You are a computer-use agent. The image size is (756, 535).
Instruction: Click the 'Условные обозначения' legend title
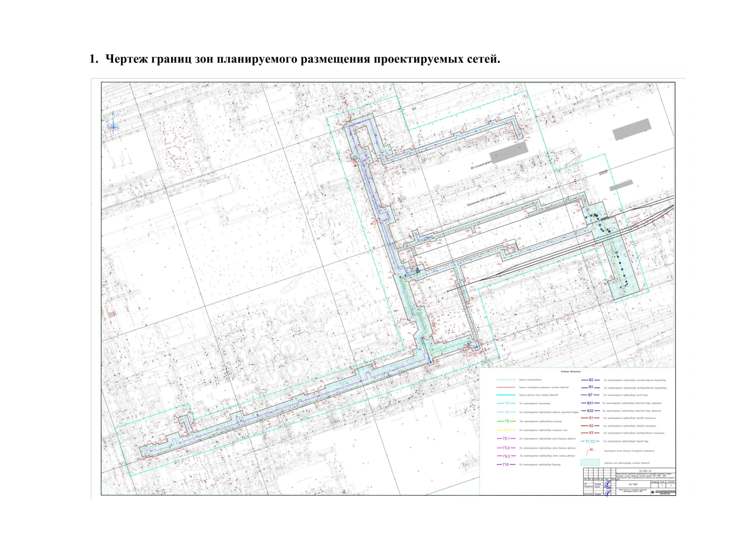click(x=570, y=371)
